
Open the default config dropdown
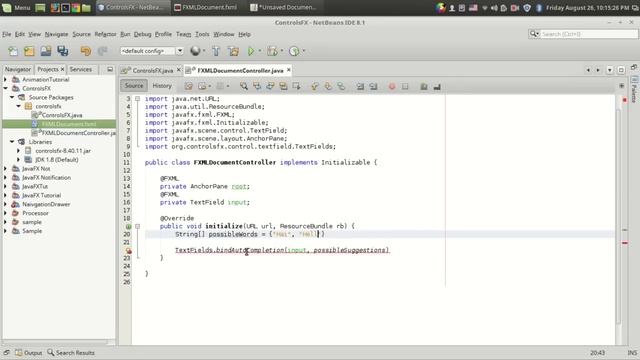180,51
